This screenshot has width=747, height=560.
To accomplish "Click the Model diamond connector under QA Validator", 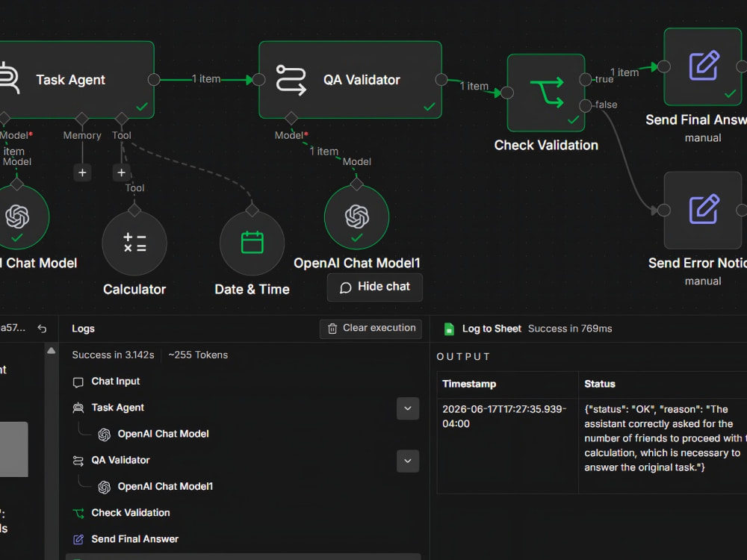I will [291, 118].
